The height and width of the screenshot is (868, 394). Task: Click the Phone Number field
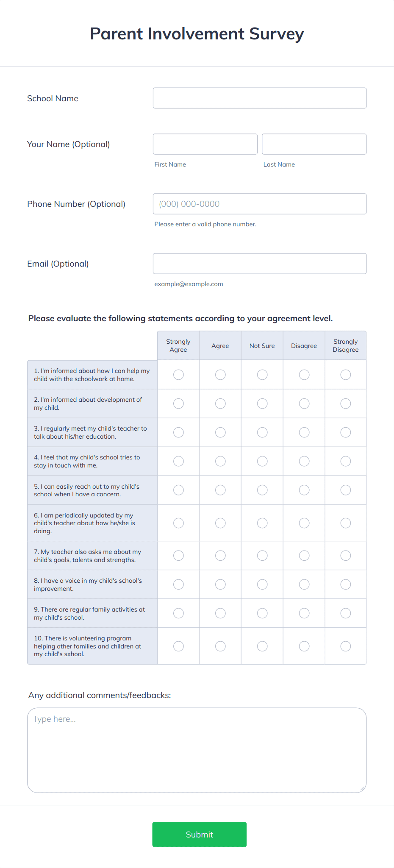point(259,204)
